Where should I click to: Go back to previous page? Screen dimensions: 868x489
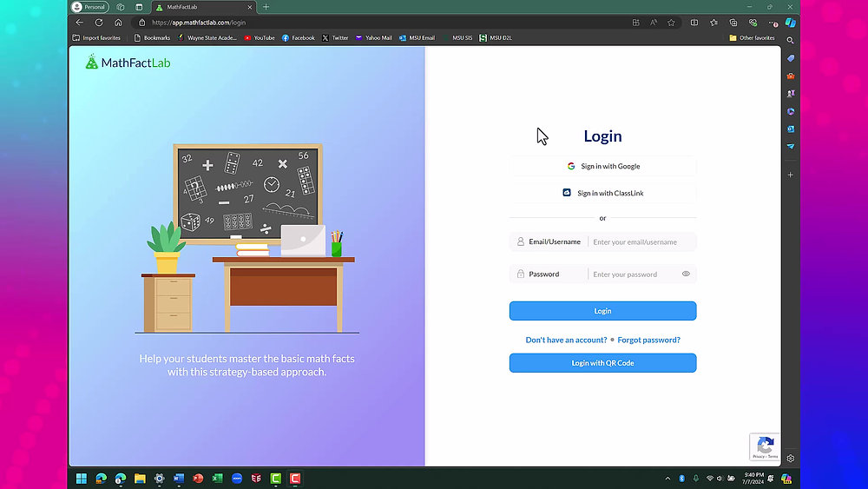(79, 23)
